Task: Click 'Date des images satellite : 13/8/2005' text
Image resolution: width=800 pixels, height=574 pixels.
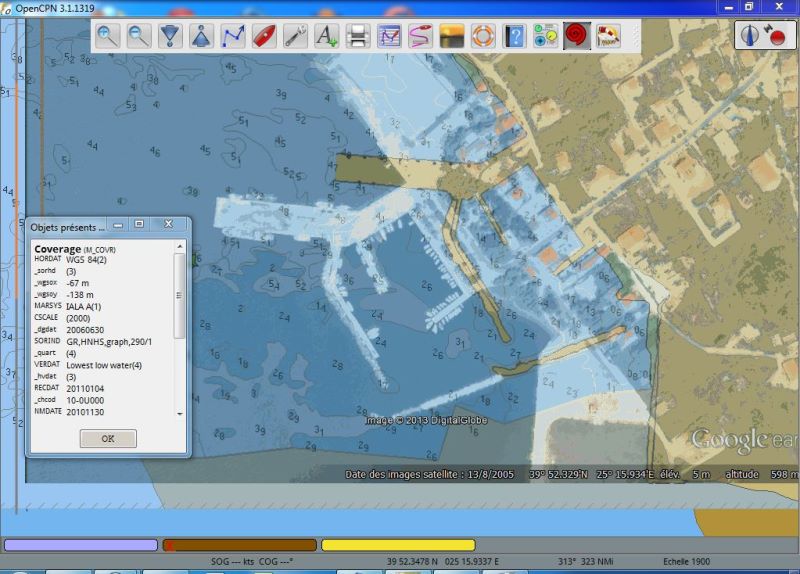Action: point(429,475)
